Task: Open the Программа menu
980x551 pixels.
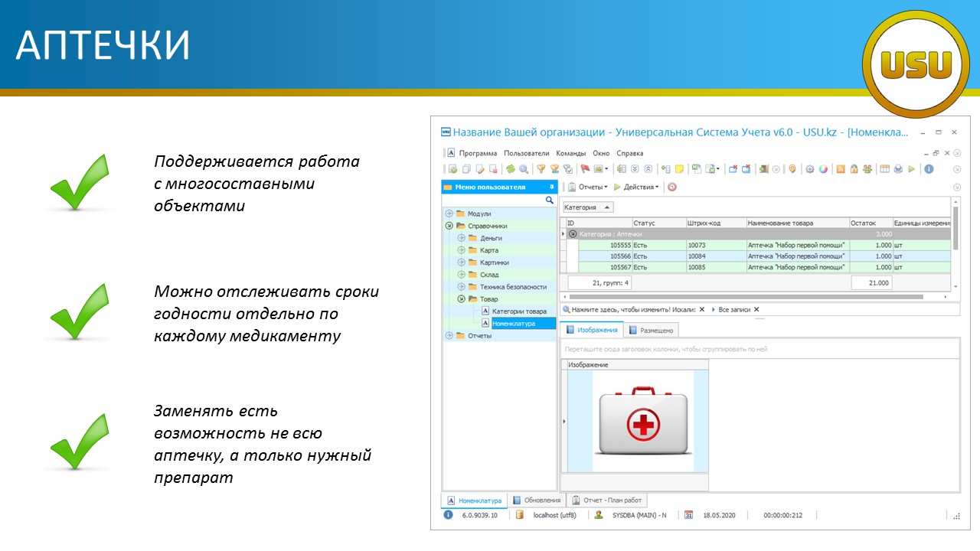Action: coord(478,153)
